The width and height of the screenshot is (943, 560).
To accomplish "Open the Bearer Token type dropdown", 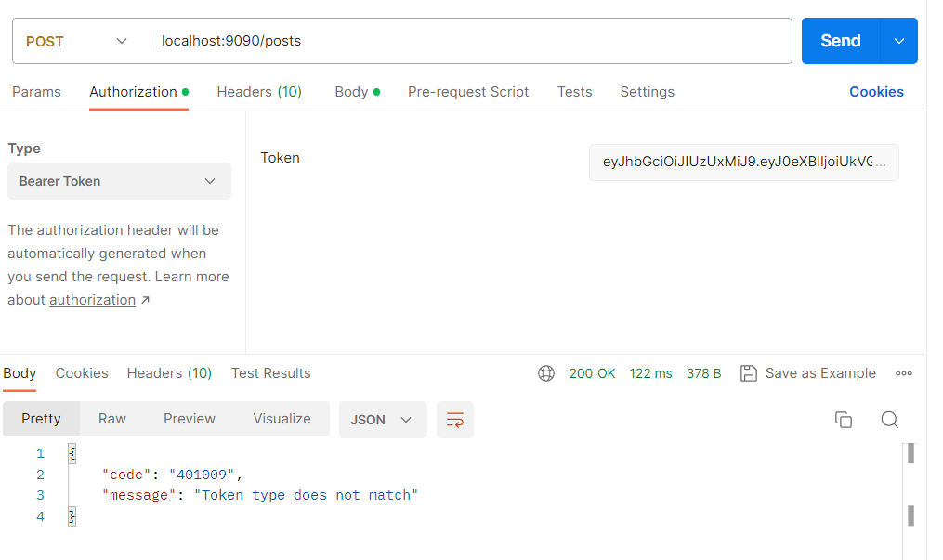I will tap(119, 181).
